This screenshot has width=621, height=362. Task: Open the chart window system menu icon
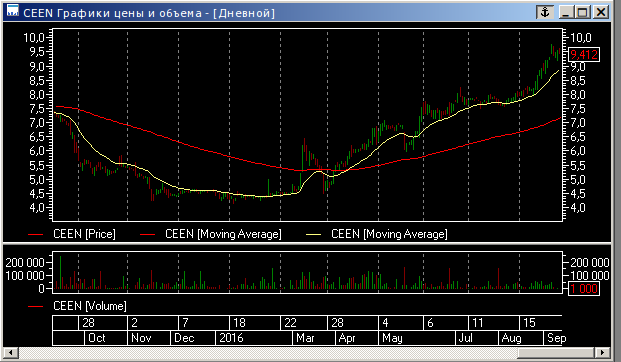[x=13, y=11]
